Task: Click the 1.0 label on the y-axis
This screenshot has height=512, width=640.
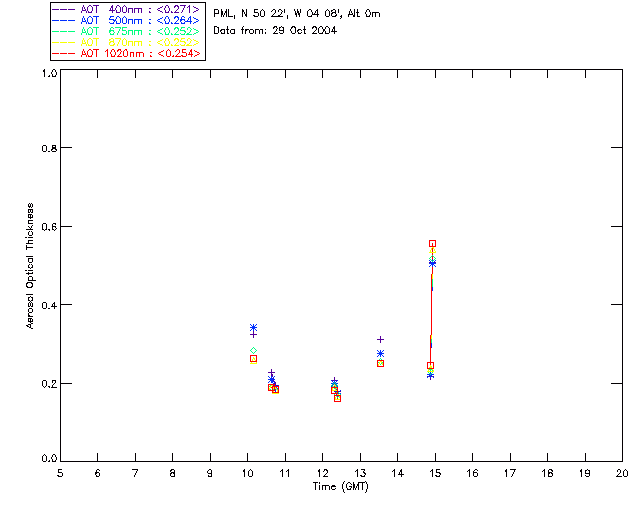Action: point(49,73)
